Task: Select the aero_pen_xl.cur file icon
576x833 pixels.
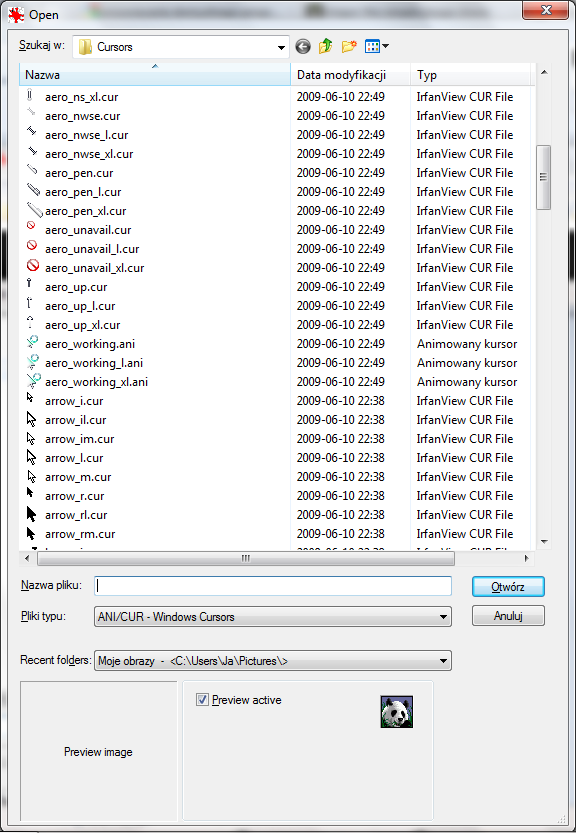Action: click(x=34, y=210)
